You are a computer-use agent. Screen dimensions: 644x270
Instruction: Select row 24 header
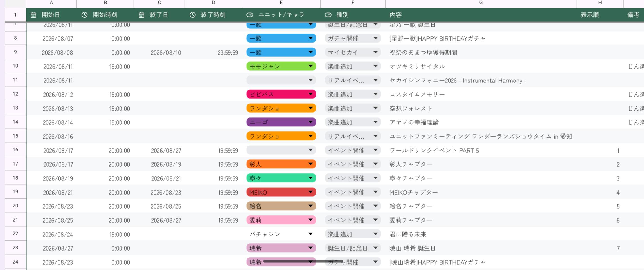coord(15,262)
